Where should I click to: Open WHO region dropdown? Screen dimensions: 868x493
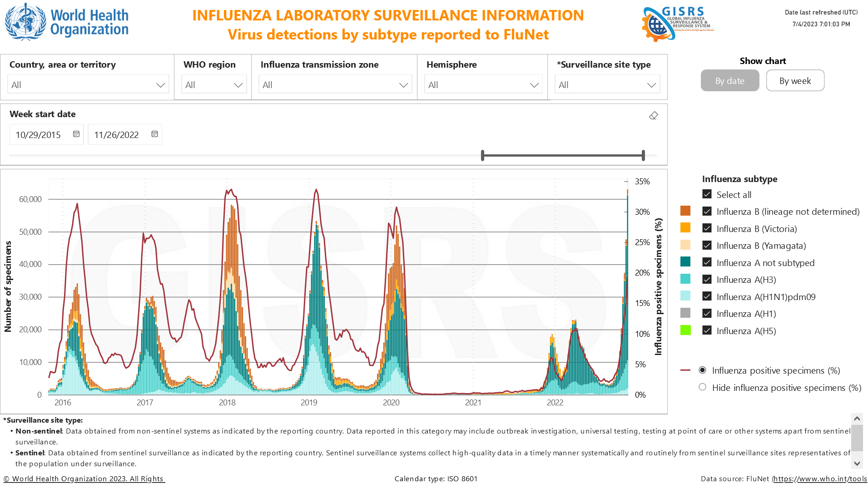[x=214, y=85]
